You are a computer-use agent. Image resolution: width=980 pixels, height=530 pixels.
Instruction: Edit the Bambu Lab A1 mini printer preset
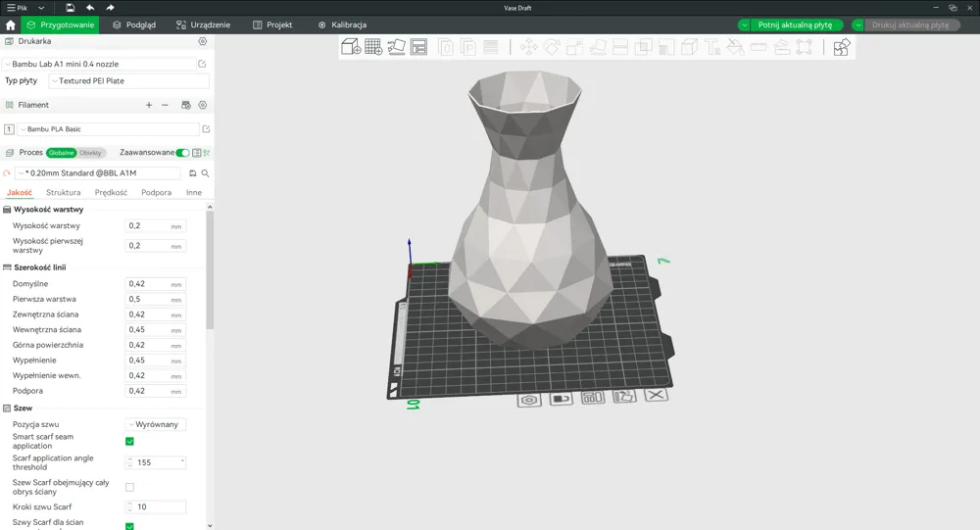pyautogui.click(x=202, y=64)
